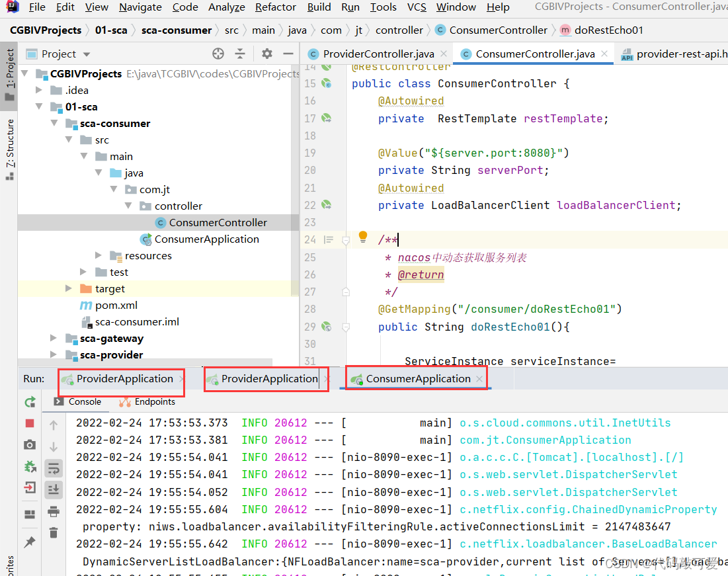Close the ConsumerApplication run tab
This screenshot has height=576, width=728.
tap(479, 379)
